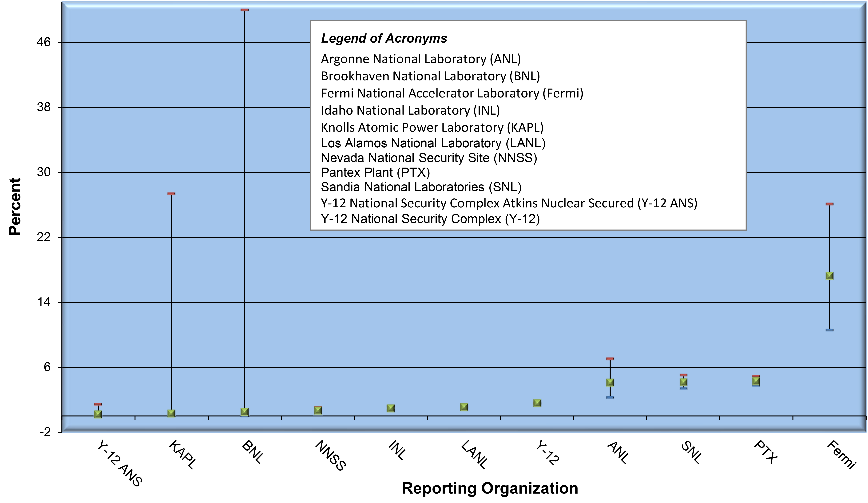868x503 pixels.
Task: Select the Brookhaven National Laboratory (BNL) legend line
Action: tap(430, 76)
